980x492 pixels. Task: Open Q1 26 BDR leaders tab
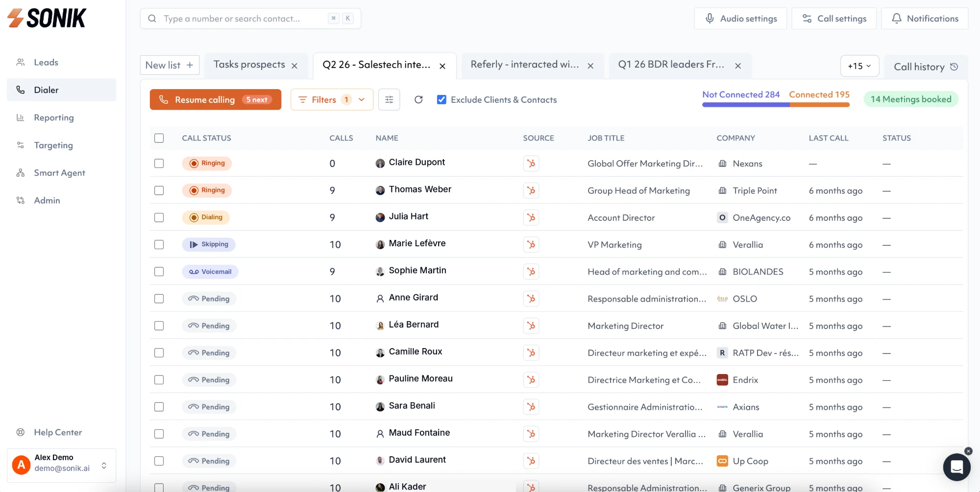coord(671,65)
